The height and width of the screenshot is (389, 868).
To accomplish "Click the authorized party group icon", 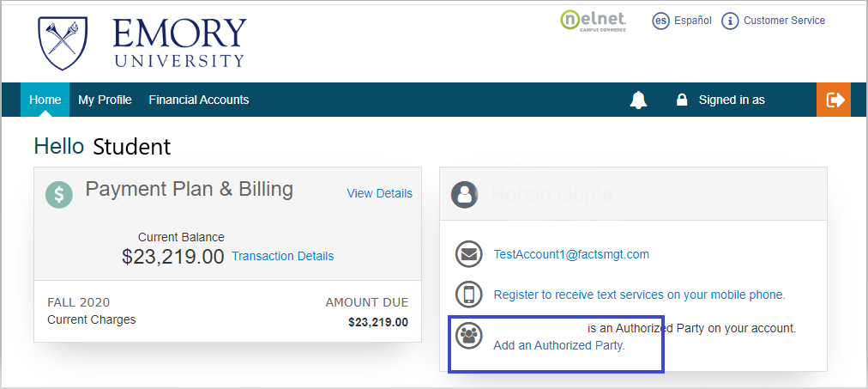I will point(468,335).
